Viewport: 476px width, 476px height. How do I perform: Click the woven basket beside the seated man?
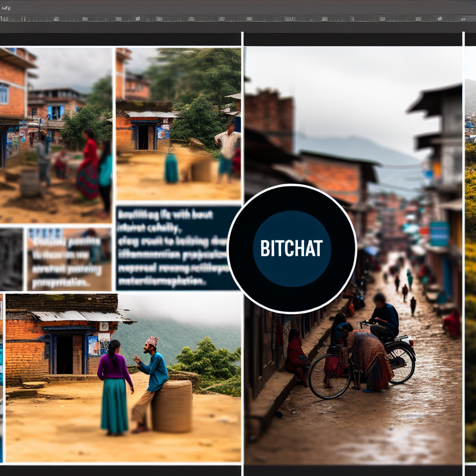[x=172, y=406]
